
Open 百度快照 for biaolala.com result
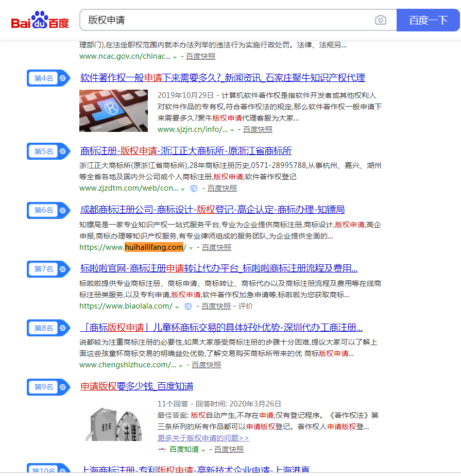[x=216, y=307]
